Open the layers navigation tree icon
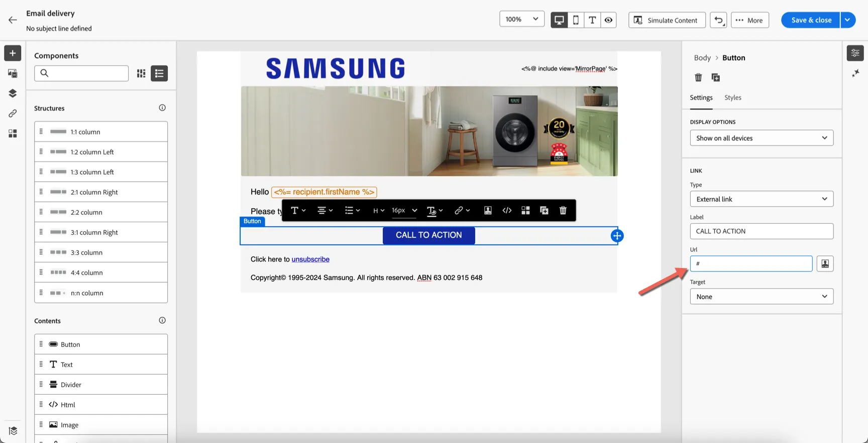This screenshot has height=443, width=868. point(13,94)
